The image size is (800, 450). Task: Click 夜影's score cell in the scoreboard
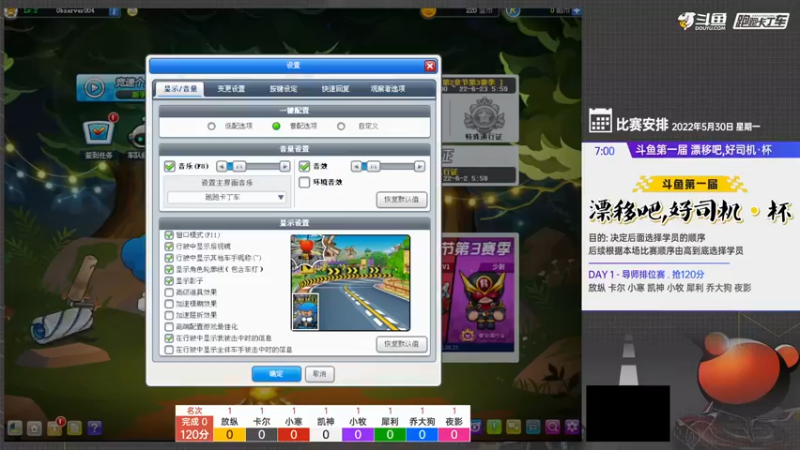tap(454, 435)
